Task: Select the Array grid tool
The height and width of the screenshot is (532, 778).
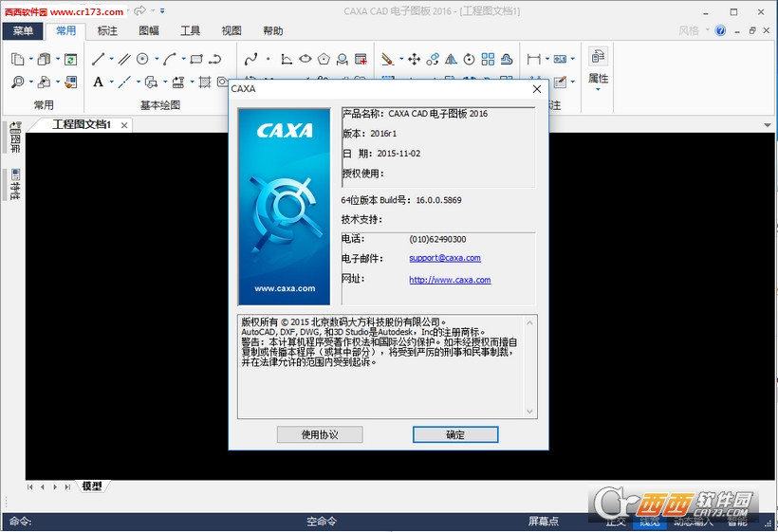Action: pos(488,59)
